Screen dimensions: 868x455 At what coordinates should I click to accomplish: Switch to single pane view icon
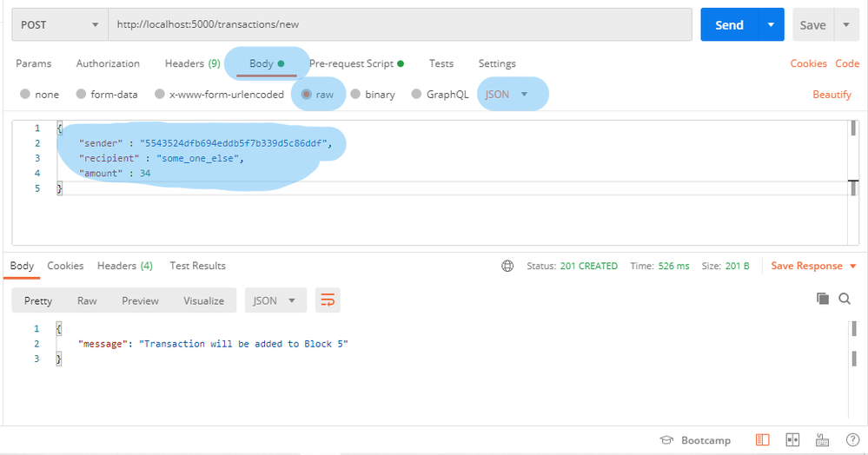pyautogui.click(x=762, y=440)
